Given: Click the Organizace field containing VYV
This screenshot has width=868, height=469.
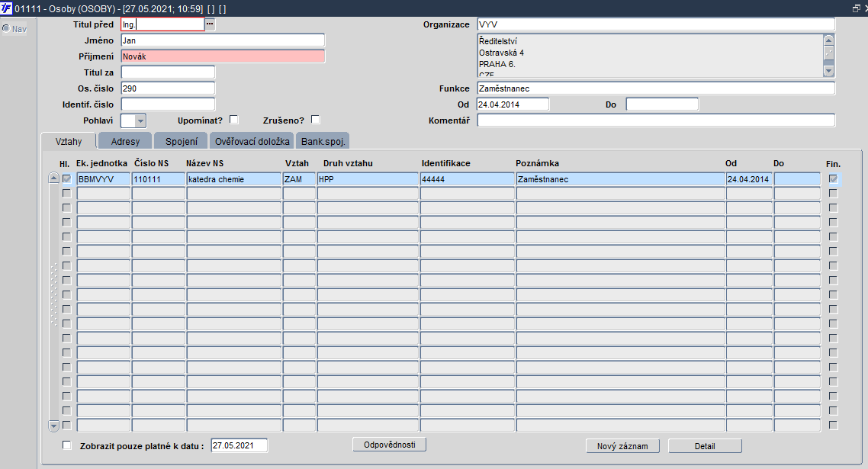Looking at the screenshot, I should [656, 24].
